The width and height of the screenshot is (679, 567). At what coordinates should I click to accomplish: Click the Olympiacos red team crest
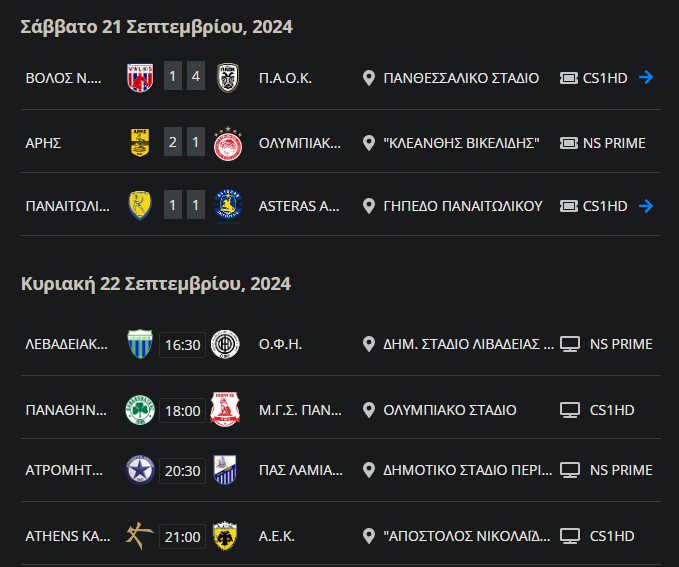pyautogui.click(x=227, y=143)
